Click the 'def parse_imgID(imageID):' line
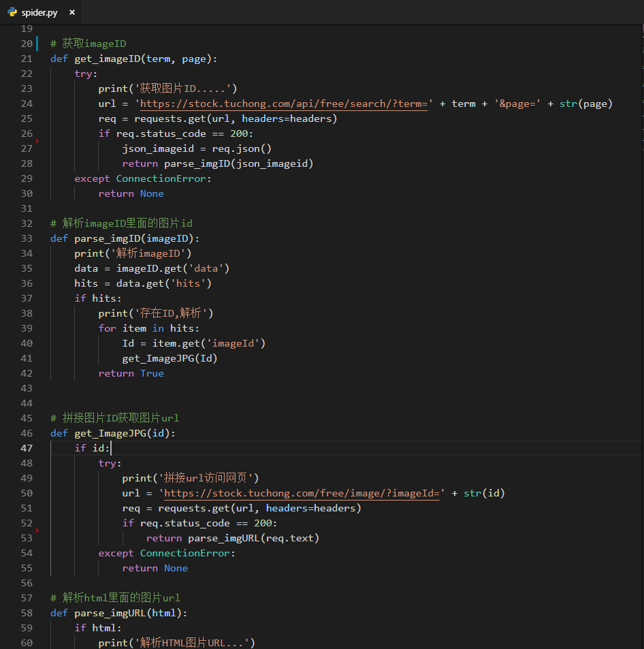 125,238
